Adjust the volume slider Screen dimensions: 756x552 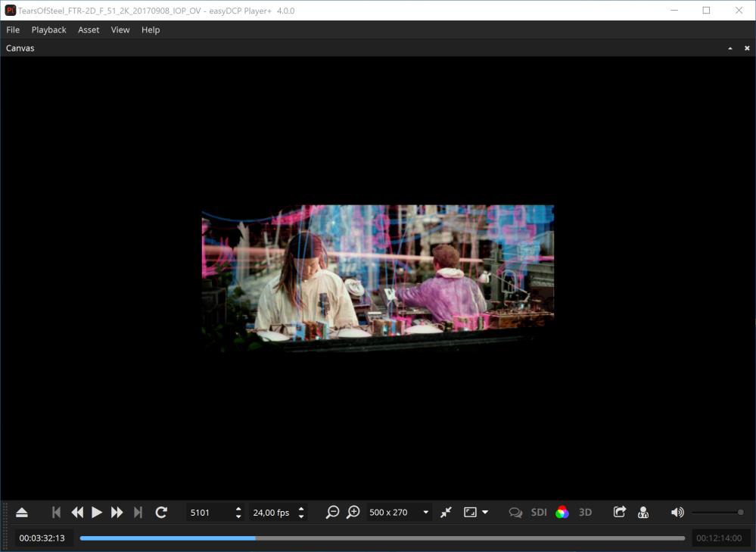717,513
